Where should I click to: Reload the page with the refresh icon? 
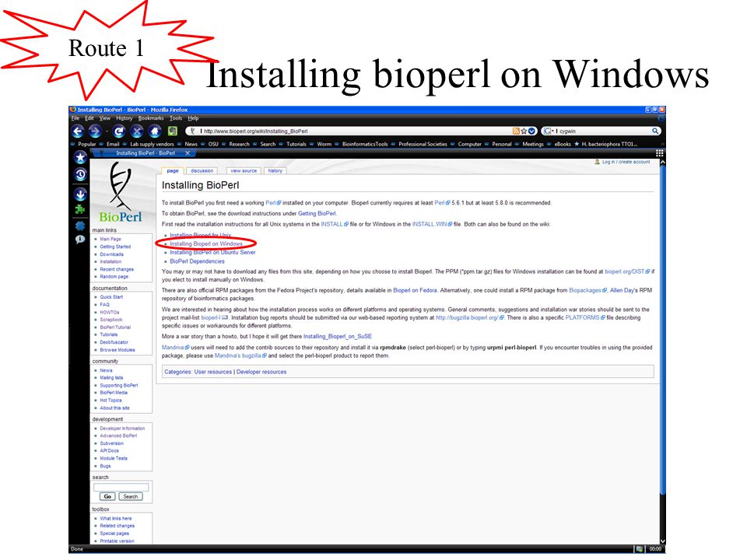pos(119,131)
